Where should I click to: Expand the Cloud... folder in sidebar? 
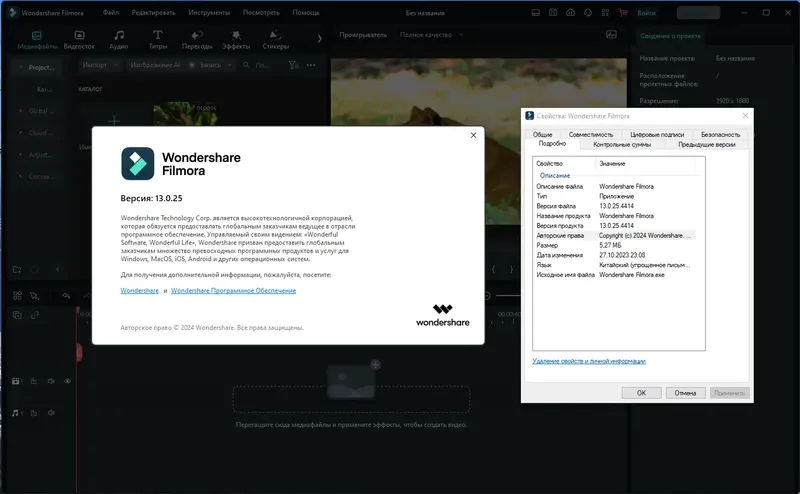pos(20,133)
